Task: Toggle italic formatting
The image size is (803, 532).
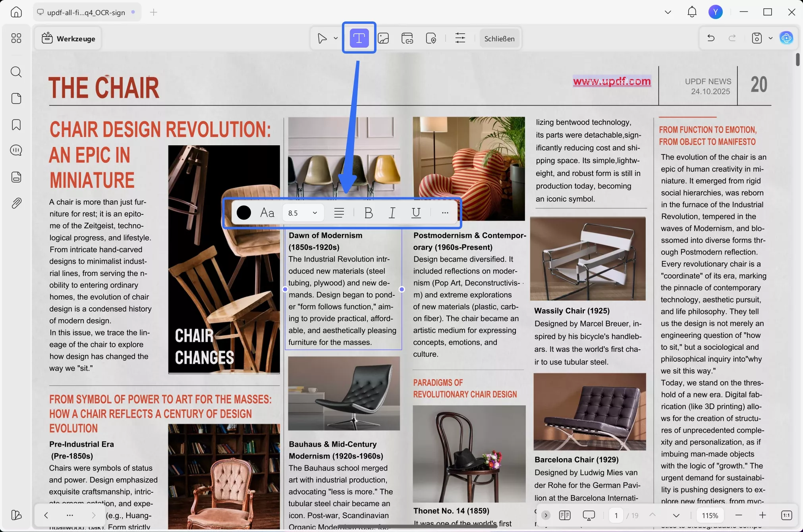Action: (x=392, y=213)
